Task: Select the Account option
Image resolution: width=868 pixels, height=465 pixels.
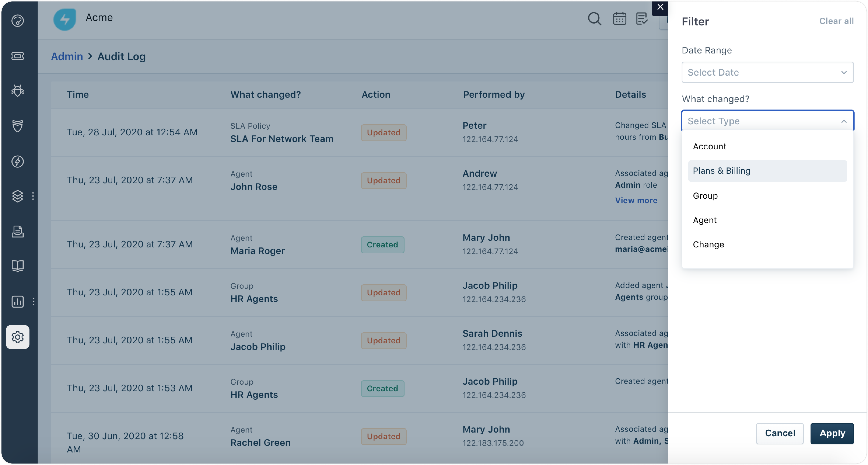Action: pos(709,146)
